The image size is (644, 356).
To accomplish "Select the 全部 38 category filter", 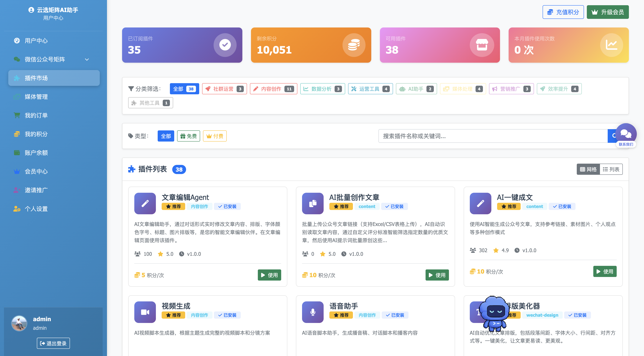I will point(184,89).
